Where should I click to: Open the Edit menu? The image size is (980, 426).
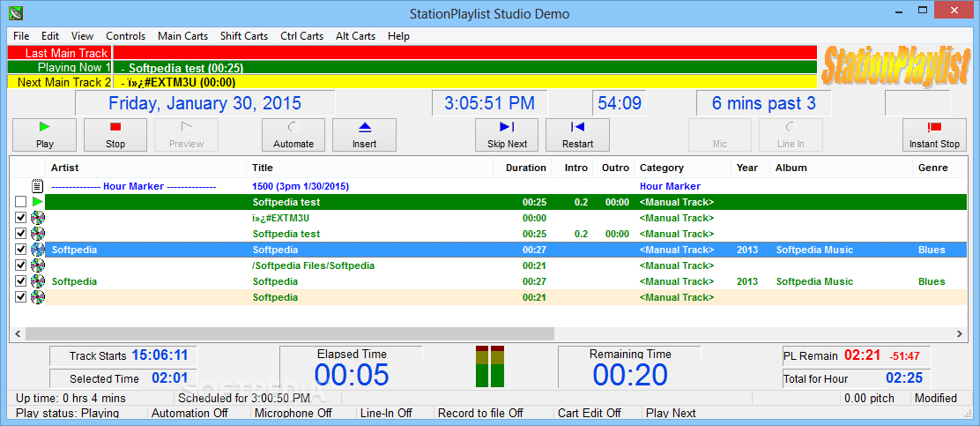50,36
